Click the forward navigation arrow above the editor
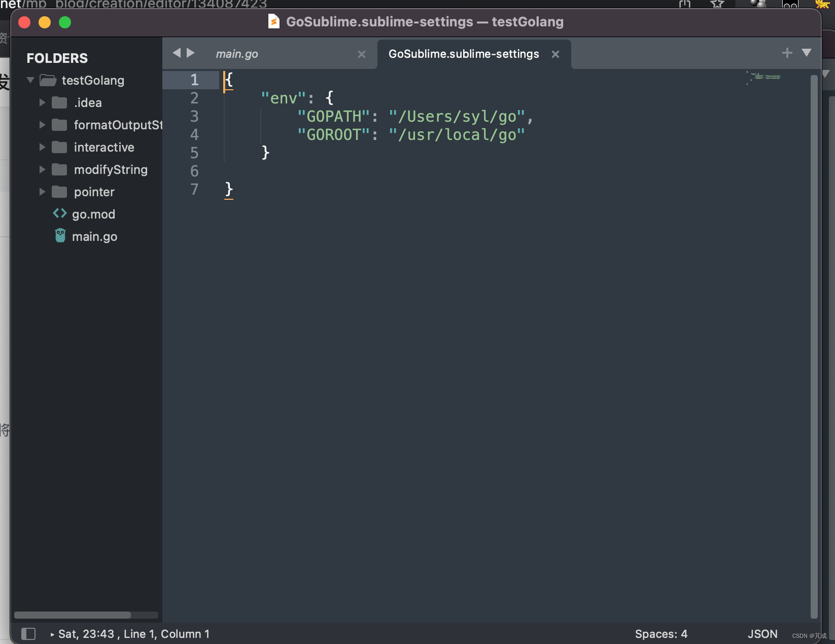Viewport: 835px width, 644px height. tap(190, 53)
